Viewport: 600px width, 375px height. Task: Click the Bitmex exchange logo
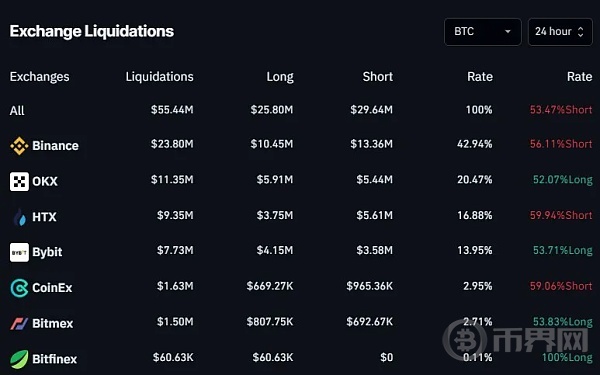(19, 324)
